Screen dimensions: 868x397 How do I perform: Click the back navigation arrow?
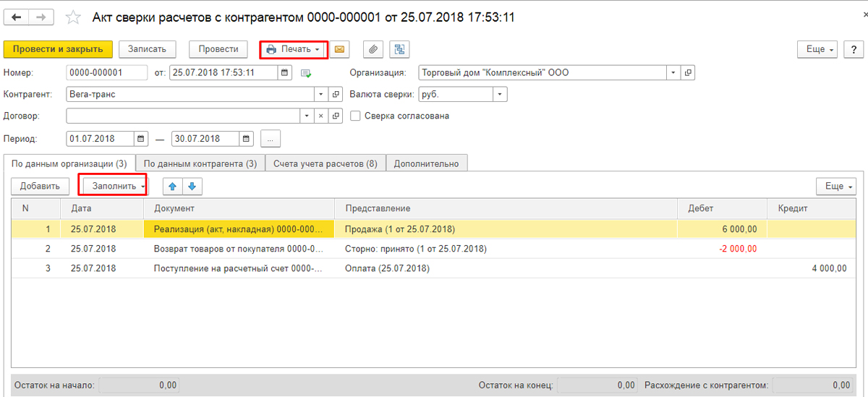16,17
